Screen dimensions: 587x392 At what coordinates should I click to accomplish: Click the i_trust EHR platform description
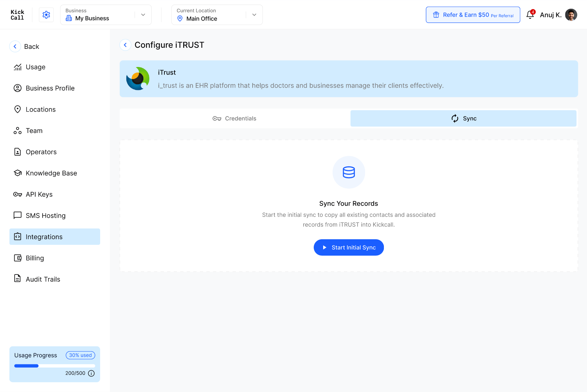(x=301, y=86)
